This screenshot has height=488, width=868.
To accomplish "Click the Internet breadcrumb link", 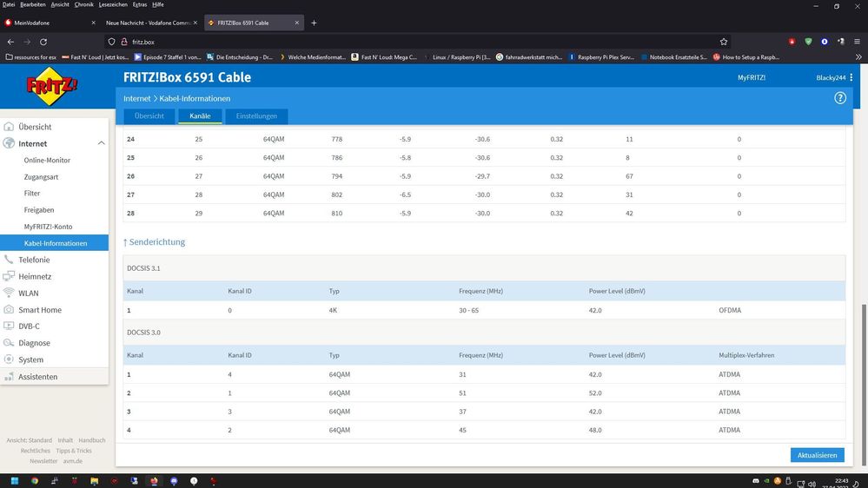I will point(136,98).
